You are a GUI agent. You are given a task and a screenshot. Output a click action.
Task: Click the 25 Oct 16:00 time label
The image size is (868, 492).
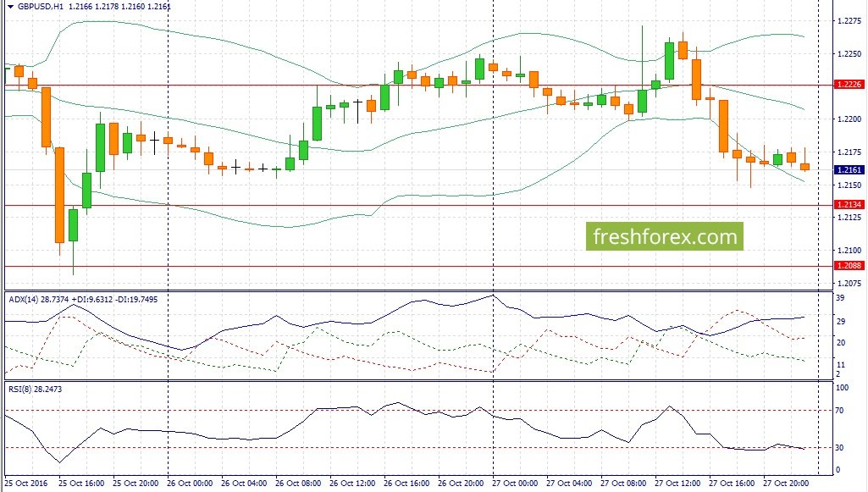81,484
